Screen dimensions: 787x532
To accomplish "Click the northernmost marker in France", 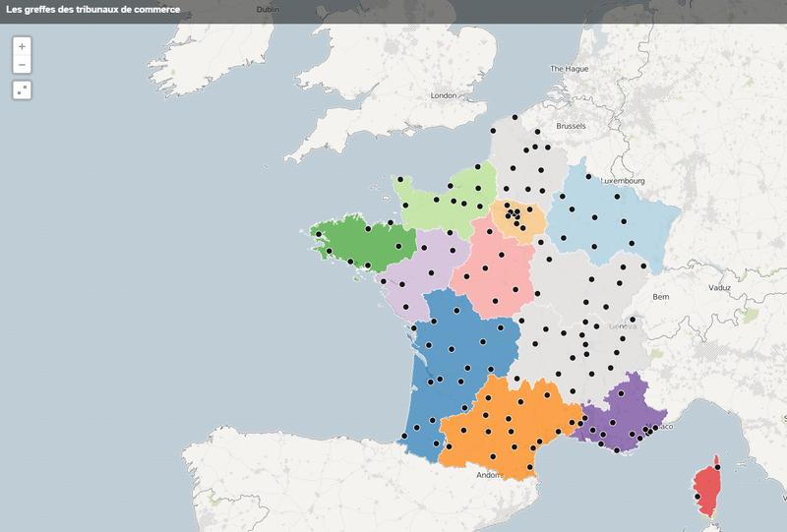I will coord(514,118).
